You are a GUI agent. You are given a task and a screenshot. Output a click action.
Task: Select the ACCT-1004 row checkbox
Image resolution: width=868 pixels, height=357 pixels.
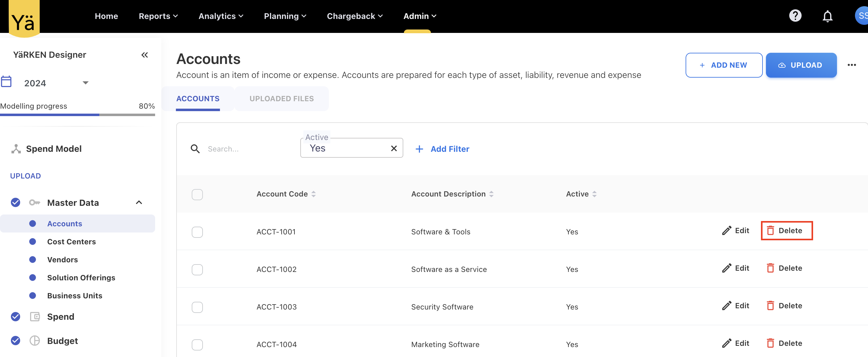tap(197, 345)
